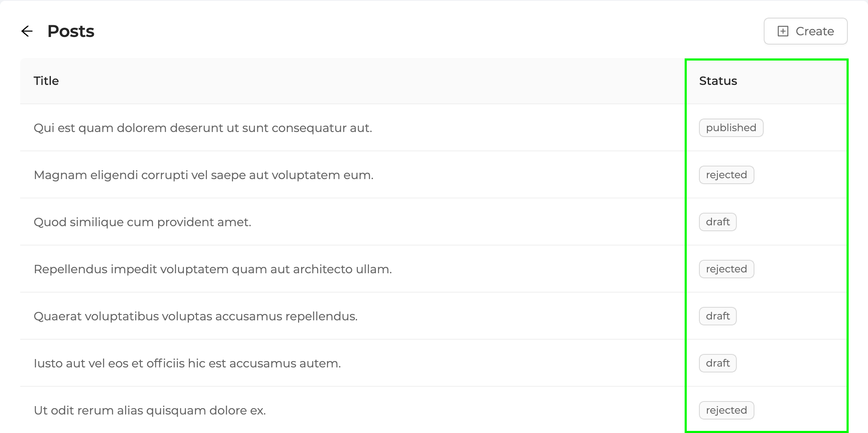Click rejected tag for 'Magnam eligendi' post

[x=726, y=175]
